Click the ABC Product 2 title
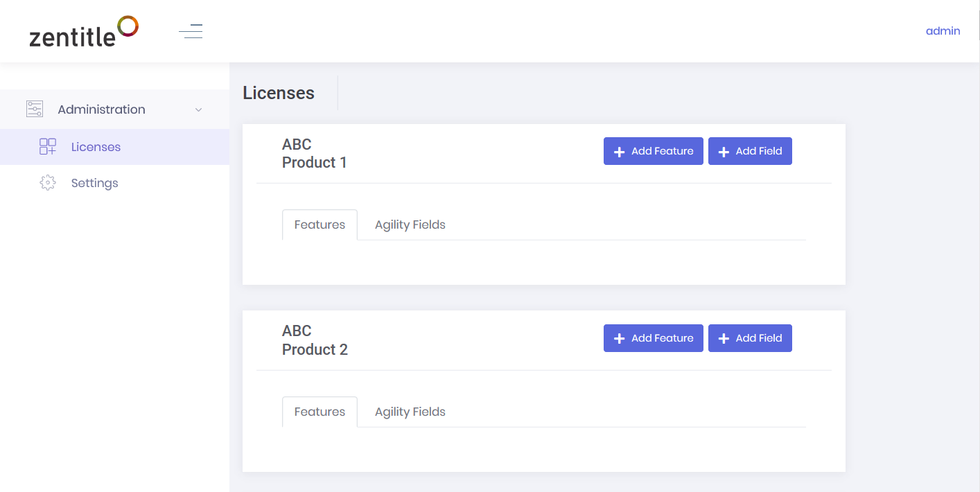Viewport: 980px width, 492px height. coord(315,340)
